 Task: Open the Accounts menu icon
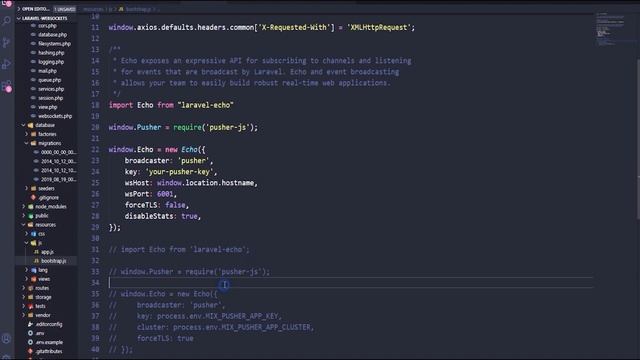(6, 338)
